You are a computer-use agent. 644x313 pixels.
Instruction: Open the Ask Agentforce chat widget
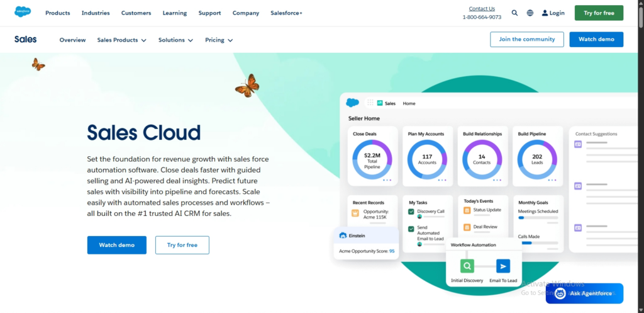pyautogui.click(x=584, y=293)
